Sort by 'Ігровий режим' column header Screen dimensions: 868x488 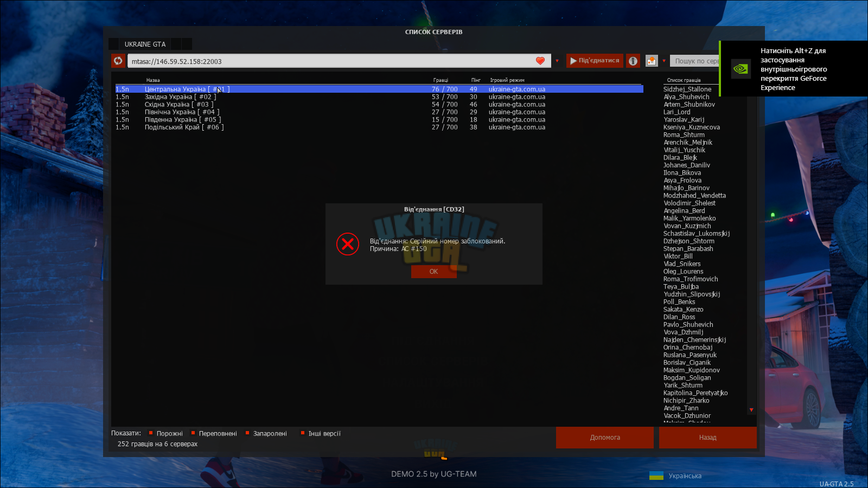coord(507,80)
